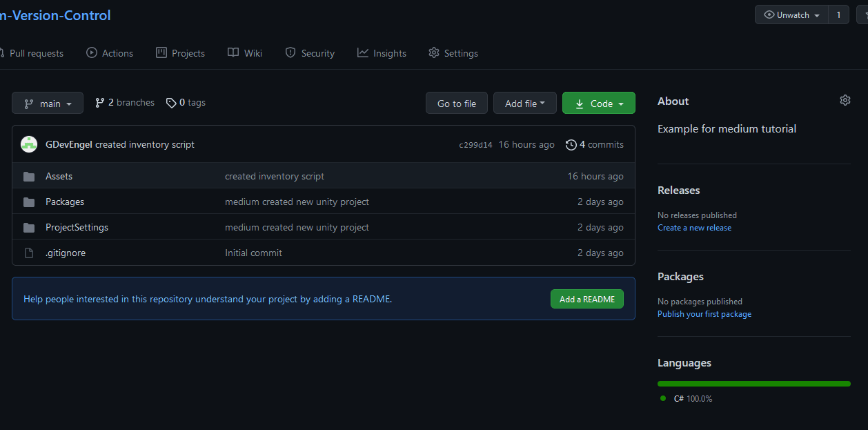Viewport: 868px width, 430px height.
Task: Open the Packages folder name
Action: (65, 202)
